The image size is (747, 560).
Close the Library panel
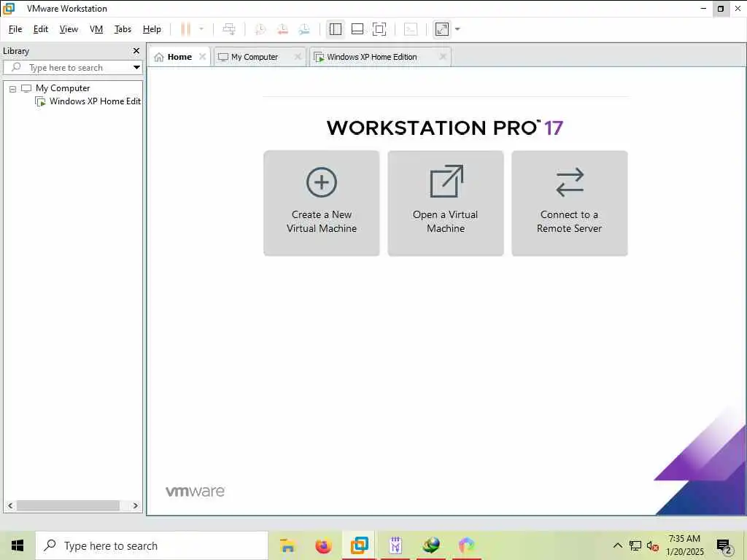tap(136, 50)
